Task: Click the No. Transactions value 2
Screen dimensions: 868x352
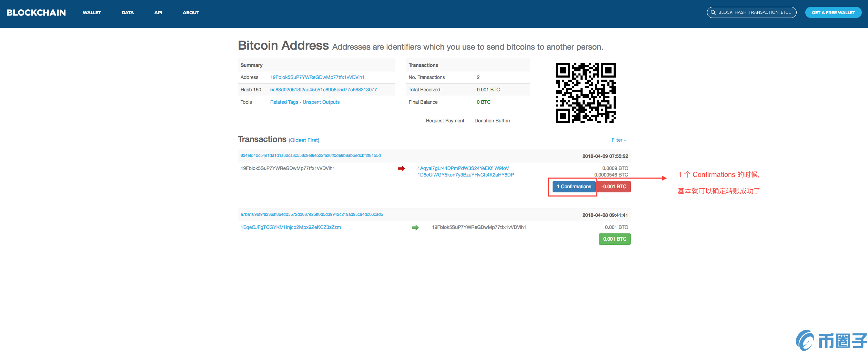Action: (478, 77)
